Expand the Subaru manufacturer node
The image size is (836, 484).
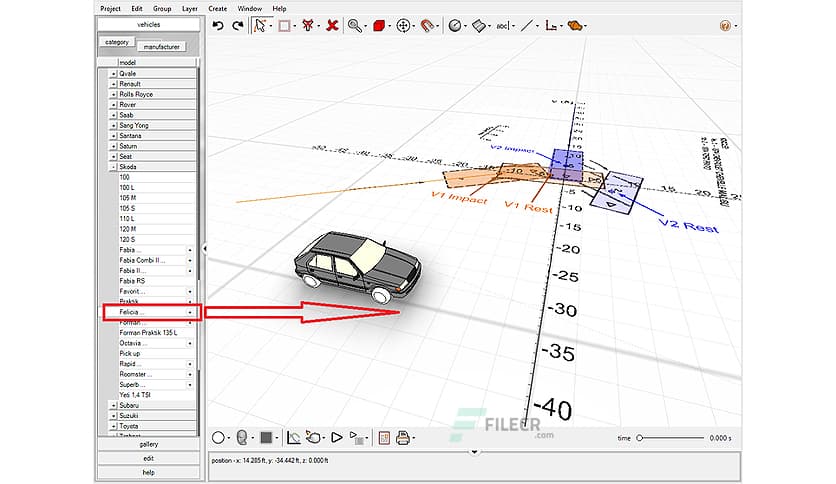coord(113,405)
